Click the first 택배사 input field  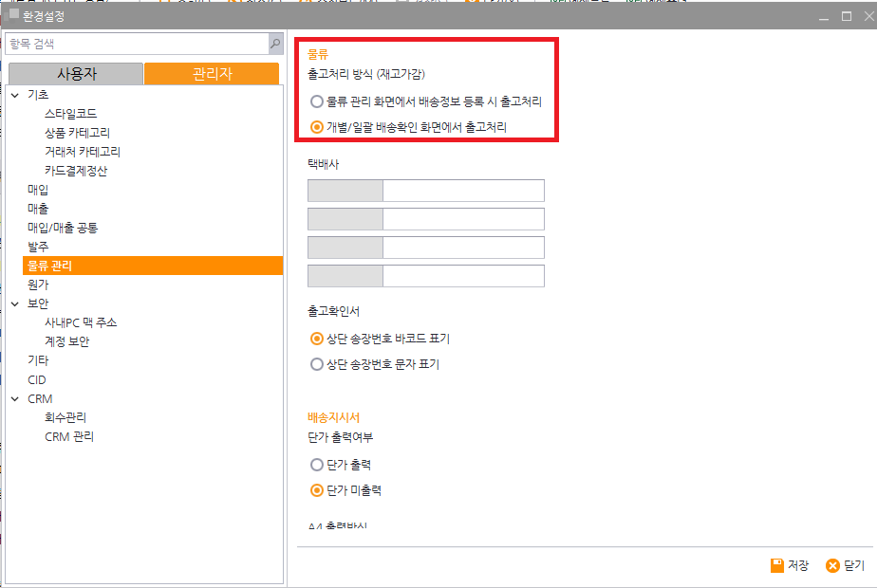click(462, 191)
